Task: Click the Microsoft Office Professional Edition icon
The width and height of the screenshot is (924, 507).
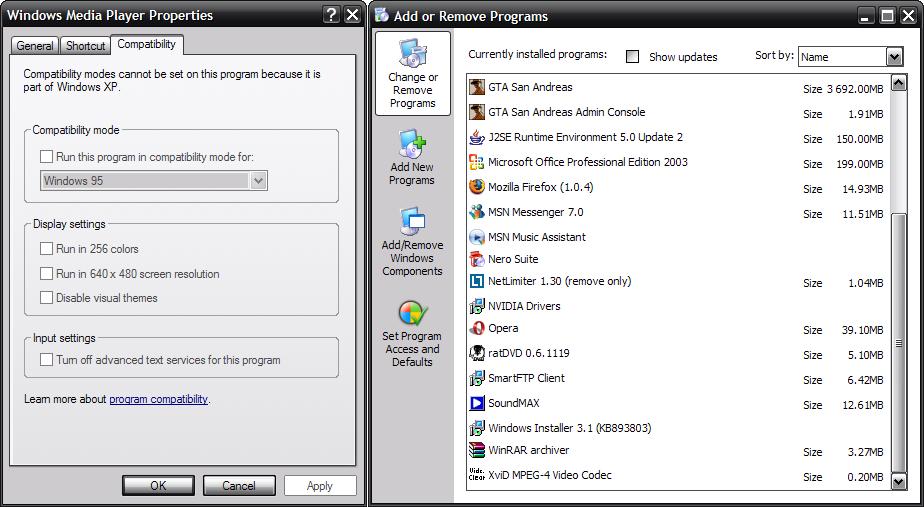Action: [477, 162]
